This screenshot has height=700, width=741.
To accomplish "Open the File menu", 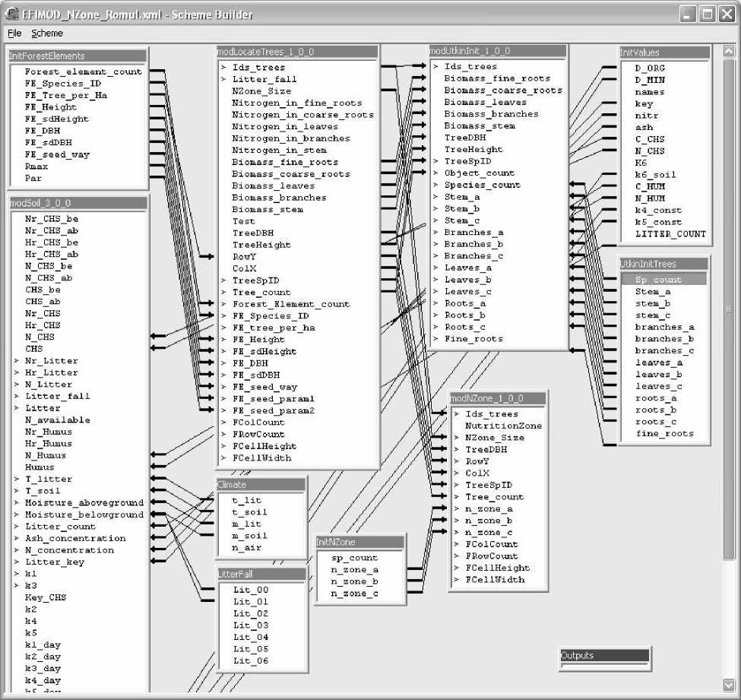I will click(x=14, y=33).
